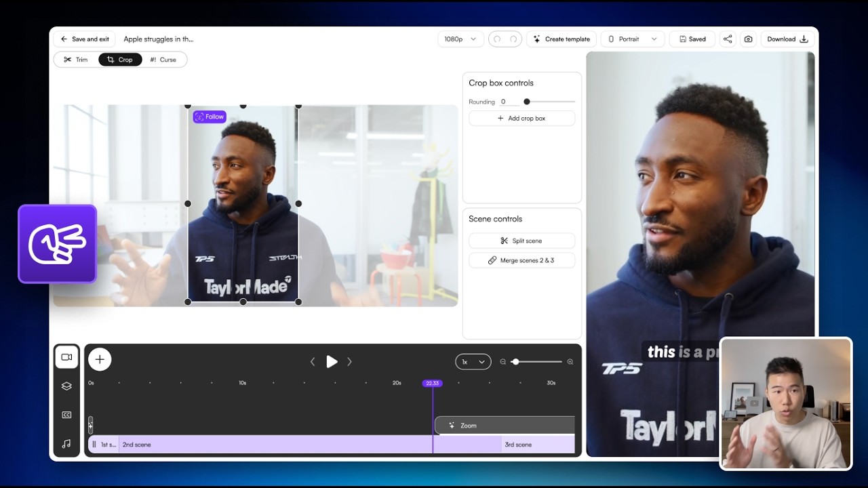This screenshot has width=868, height=488.
Task: Click the 22.33 playhead marker
Action: (x=433, y=383)
